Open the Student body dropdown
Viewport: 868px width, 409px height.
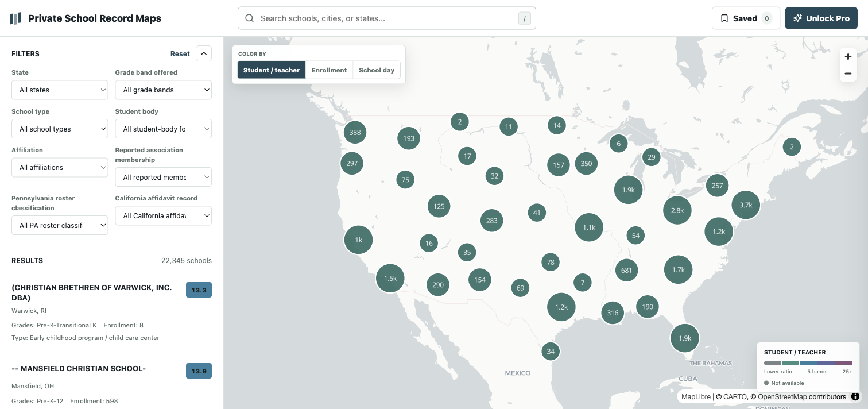pyautogui.click(x=164, y=129)
